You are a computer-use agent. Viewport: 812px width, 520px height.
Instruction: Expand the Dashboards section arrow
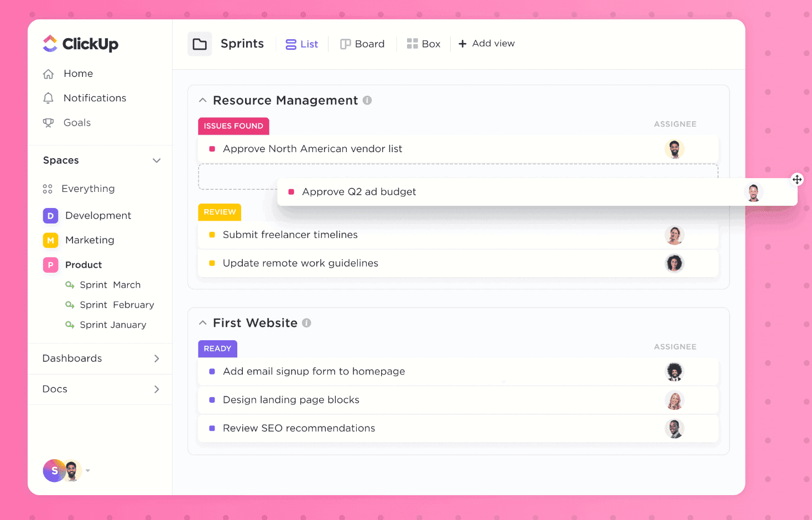(157, 358)
